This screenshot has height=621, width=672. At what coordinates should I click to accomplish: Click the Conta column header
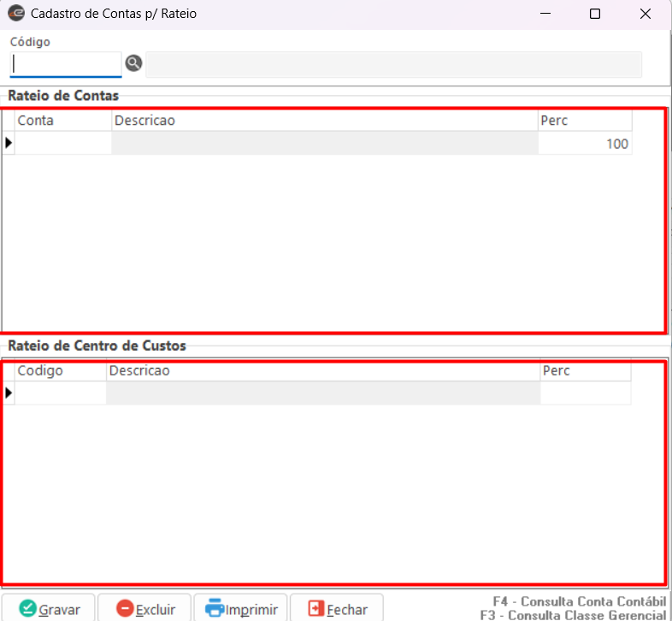(x=63, y=121)
